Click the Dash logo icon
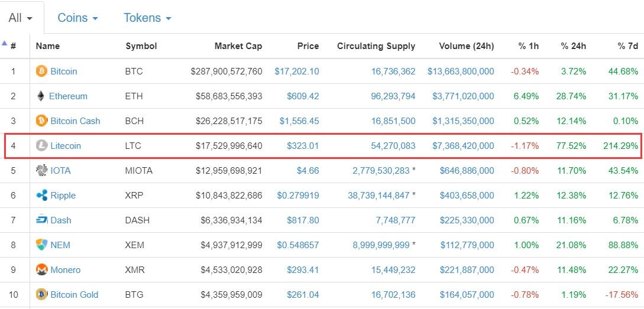 click(41, 220)
